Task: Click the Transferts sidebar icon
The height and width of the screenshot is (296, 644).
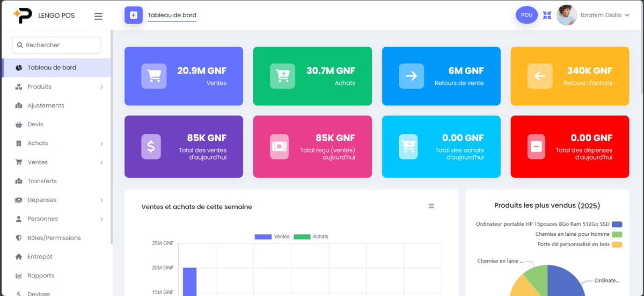Action: pos(19,181)
